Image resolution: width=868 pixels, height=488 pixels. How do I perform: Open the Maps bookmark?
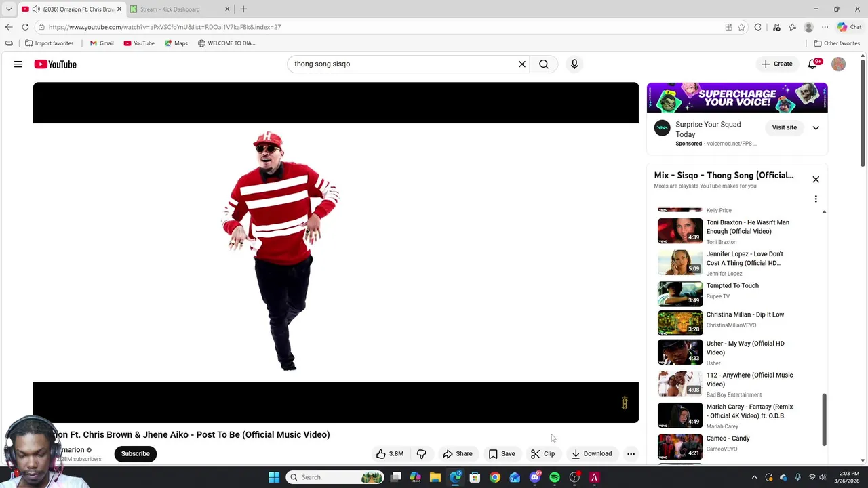click(176, 43)
